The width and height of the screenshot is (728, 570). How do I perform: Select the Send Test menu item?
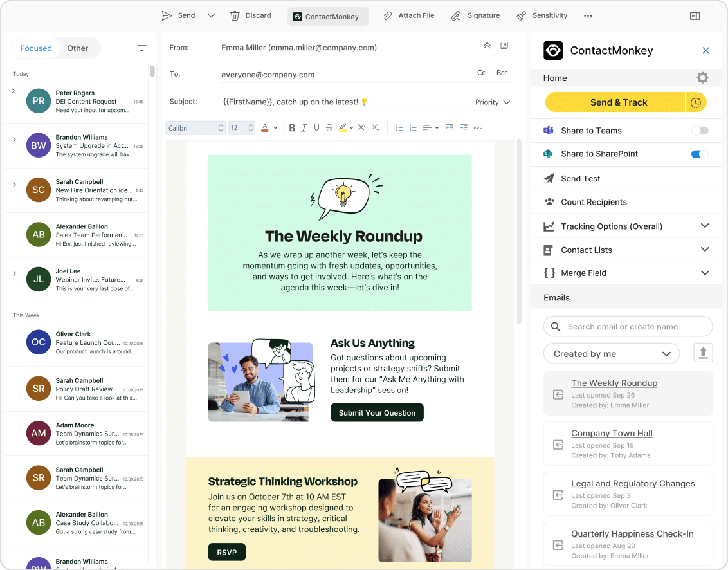[580, 178]
